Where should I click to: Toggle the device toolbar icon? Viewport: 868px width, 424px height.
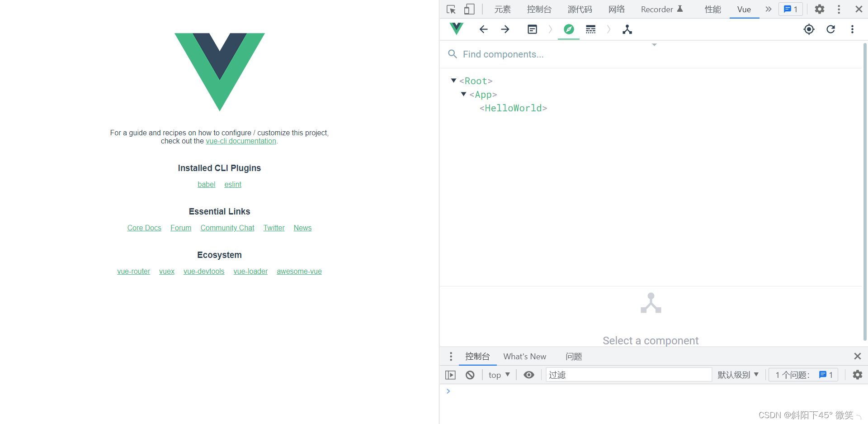469,9
